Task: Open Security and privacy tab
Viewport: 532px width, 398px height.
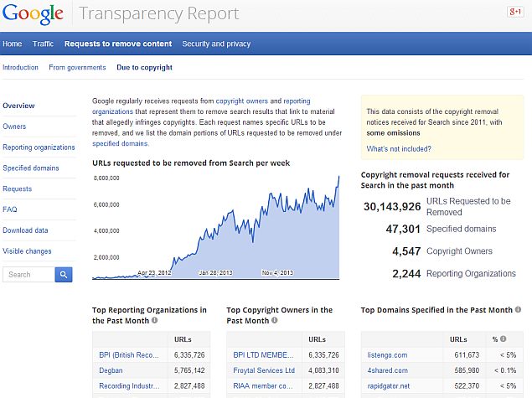Action: point(216,44)
